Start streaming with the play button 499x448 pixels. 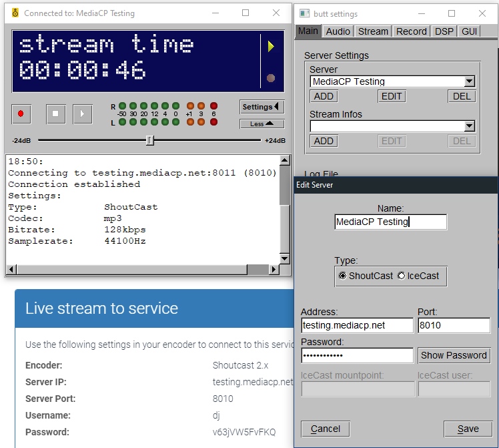[83, 114]
